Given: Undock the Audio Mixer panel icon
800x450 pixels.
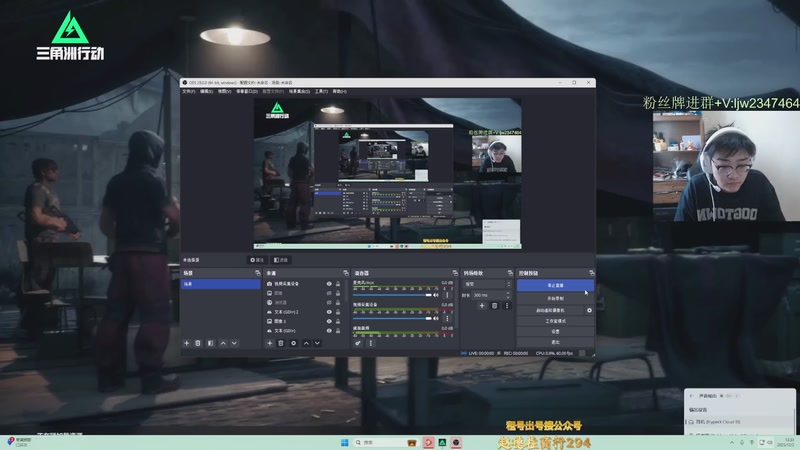Looking at the screenshot, I should point(455,273).
